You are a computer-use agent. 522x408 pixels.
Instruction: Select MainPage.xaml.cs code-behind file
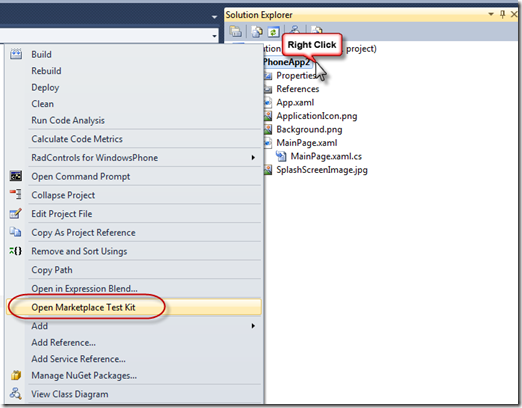tap(326, 156)
